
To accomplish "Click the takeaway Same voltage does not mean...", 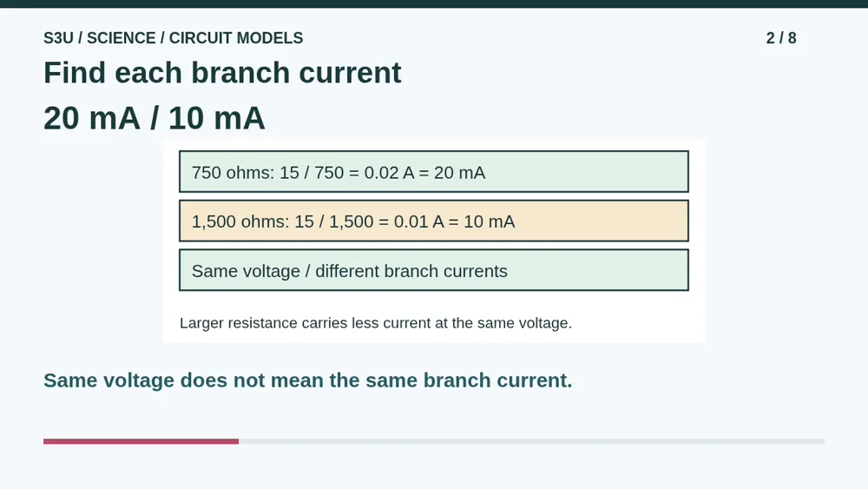I will click(x=308, y=380).
